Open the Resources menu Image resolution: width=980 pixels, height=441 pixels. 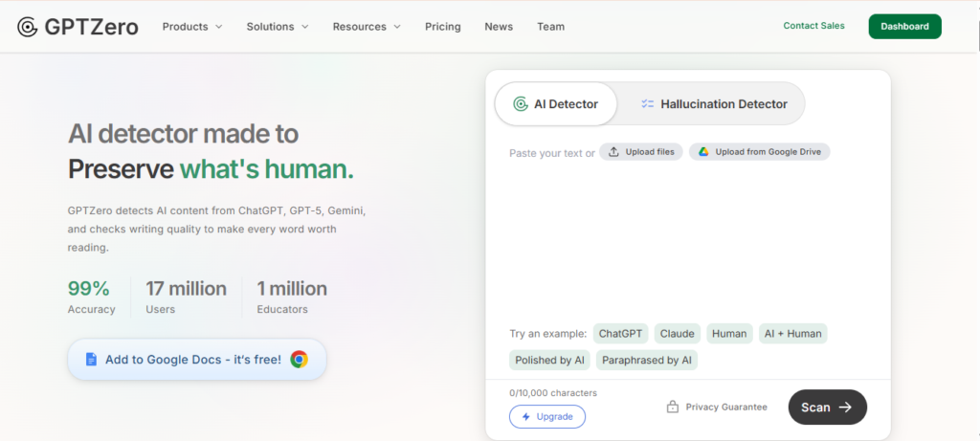pos(367,27)
